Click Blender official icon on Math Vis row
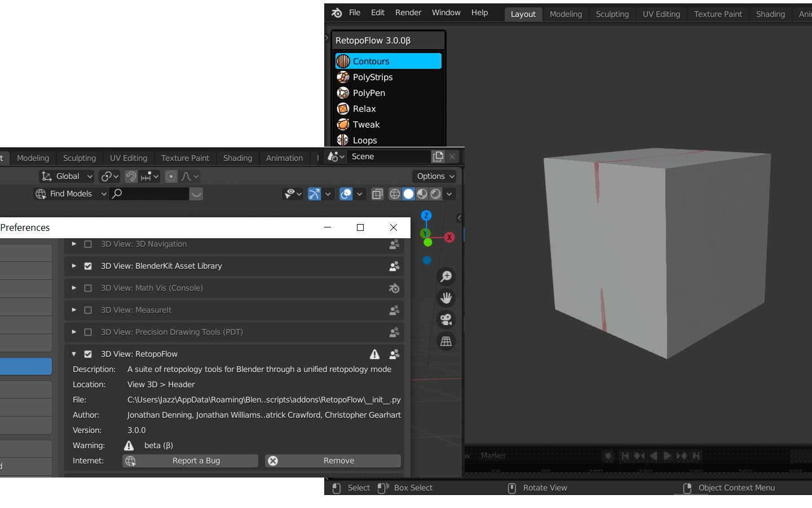This screenshot has width=812, height=508. 394,288
